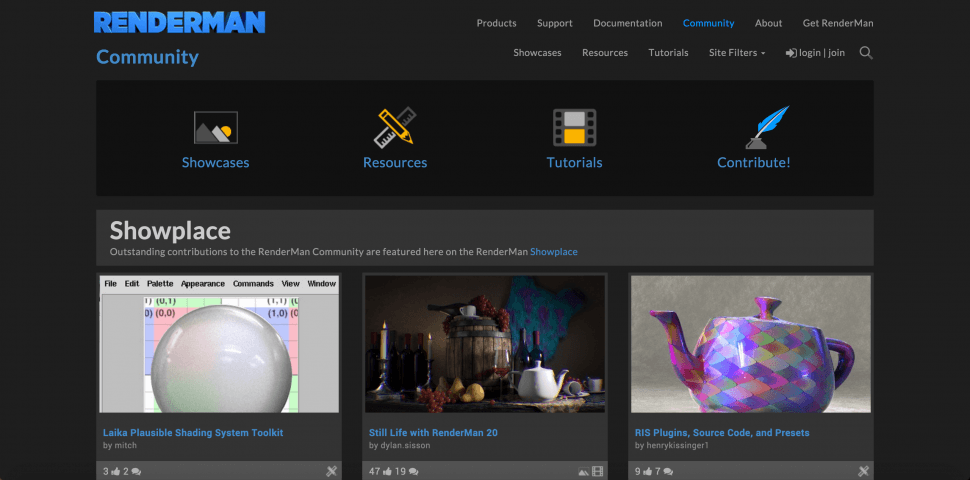The height and width of the screenshot is (480, 970).
Task: Click thumbs-up icon on Laika Toolkit card
Action: coord(116,471)
